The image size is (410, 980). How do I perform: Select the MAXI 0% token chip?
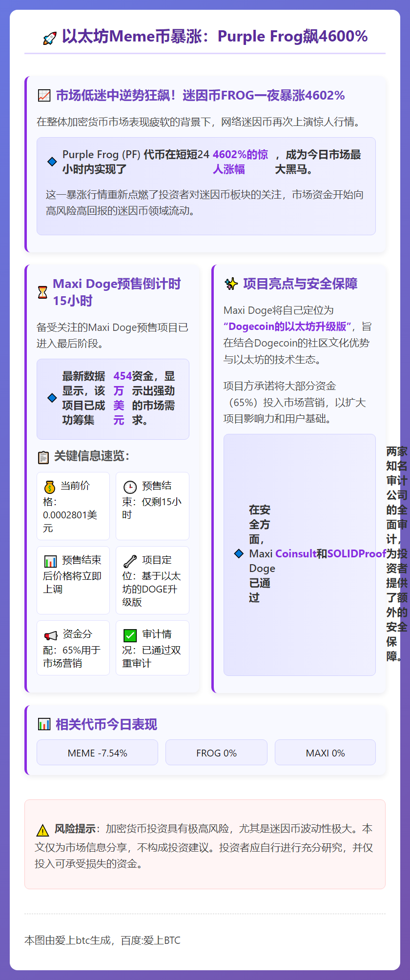point(325,753)
